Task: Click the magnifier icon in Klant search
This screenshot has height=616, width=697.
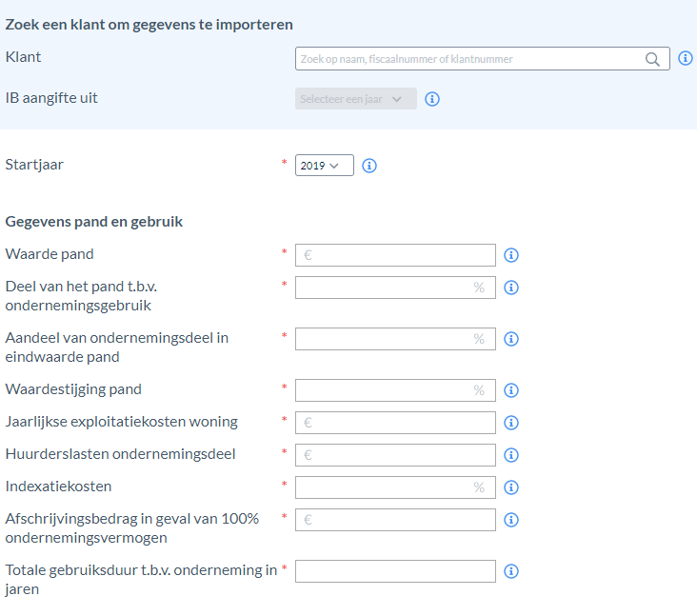Action: 652,59
